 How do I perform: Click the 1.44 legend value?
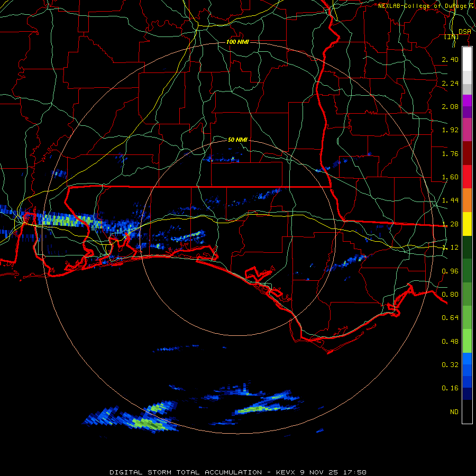tap(450, 200)
